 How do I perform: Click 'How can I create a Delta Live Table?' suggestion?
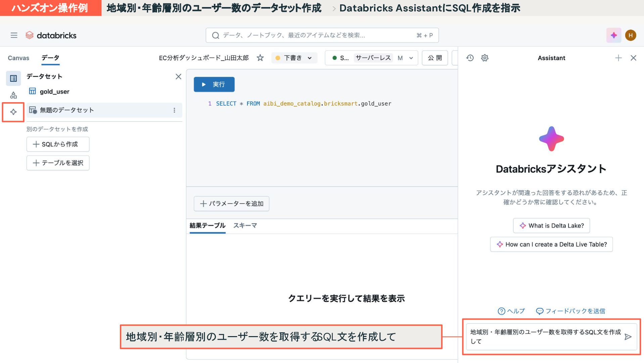pyautogui.click(x=551, y=244)
